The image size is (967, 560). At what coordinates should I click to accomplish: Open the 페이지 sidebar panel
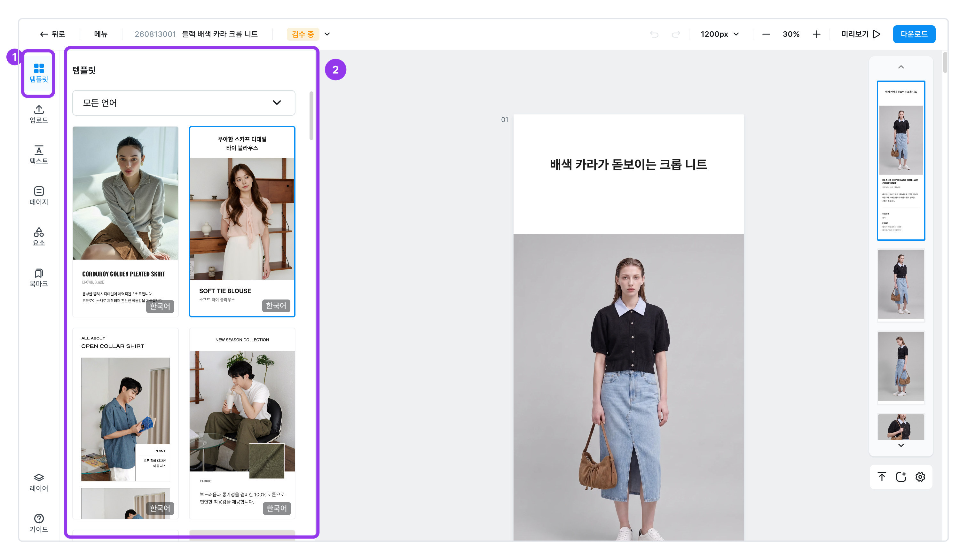click(x=39, y=196)
